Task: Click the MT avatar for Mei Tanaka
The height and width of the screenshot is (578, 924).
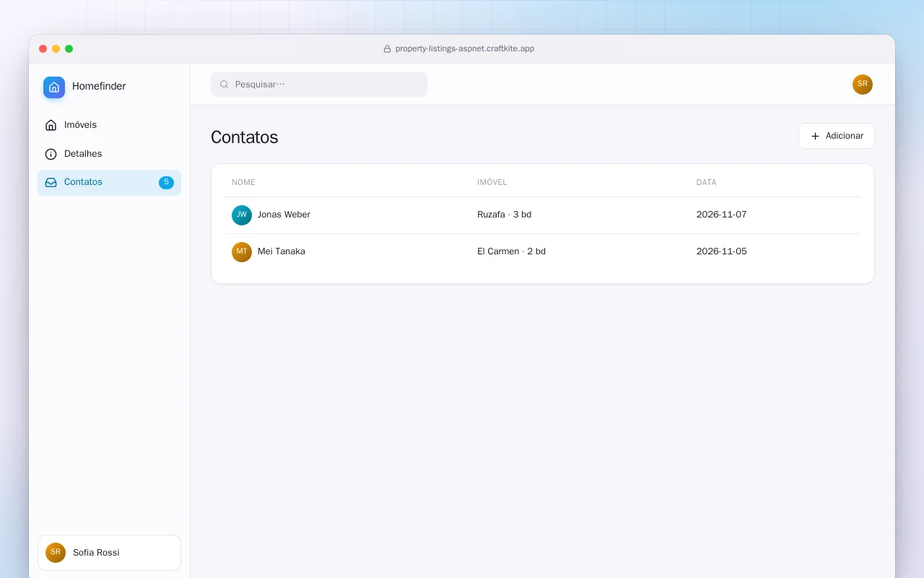Action: 242,252
